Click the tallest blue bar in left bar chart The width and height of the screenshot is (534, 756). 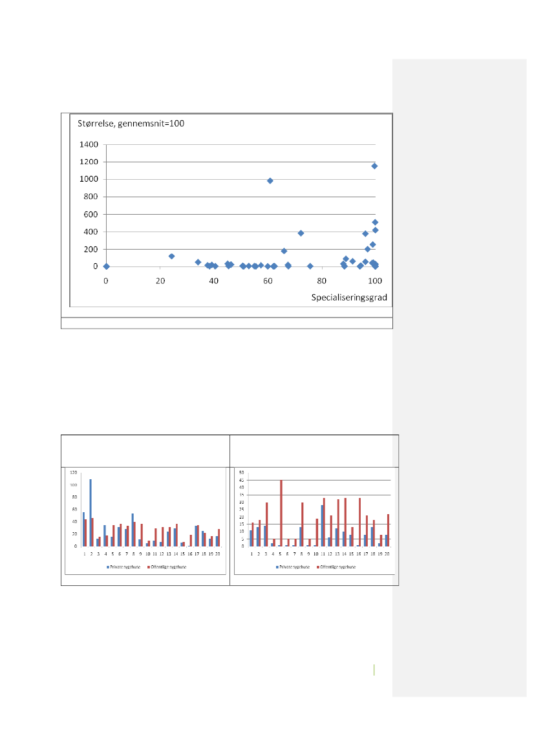[x=91, y=513]
